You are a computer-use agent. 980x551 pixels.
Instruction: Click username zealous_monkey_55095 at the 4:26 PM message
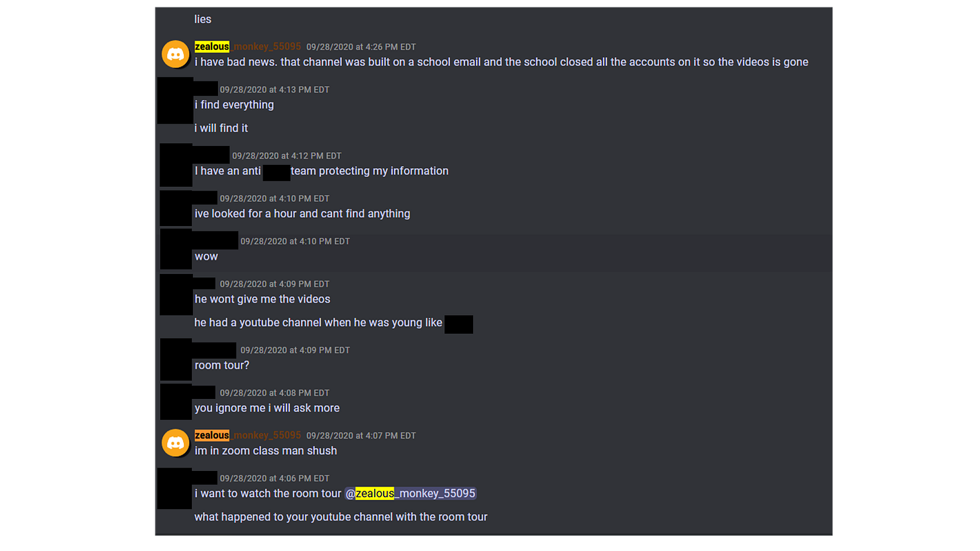coord(248,46)
